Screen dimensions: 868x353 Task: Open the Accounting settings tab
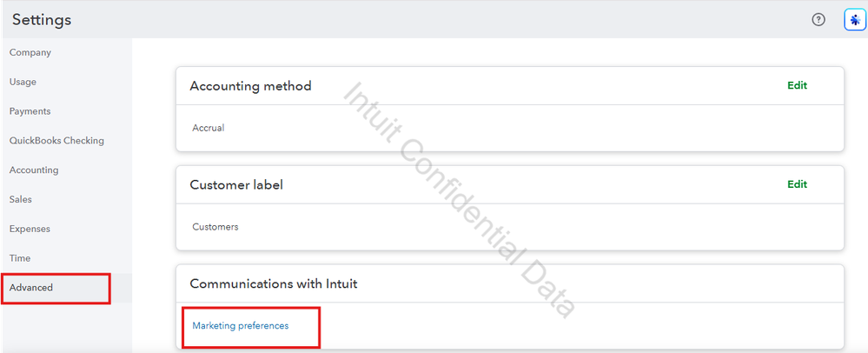coord(34,170)
